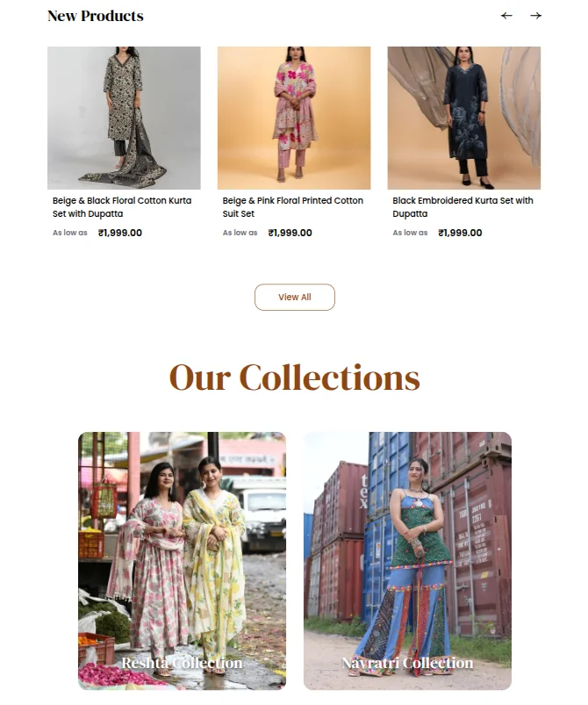Open the Beige & Pink Floral Suit image

pyautogui.click(x=294, y=118)
